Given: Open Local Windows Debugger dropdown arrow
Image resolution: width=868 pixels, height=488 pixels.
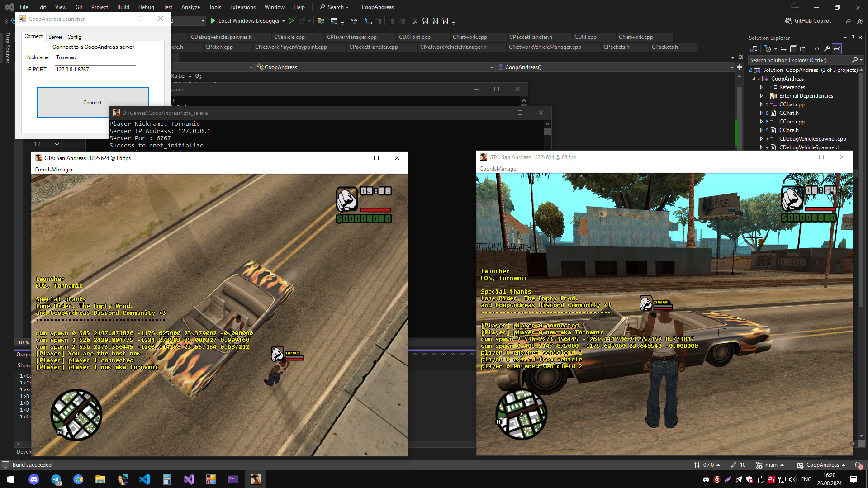Looking at the screenshot, I should [284, 21].
